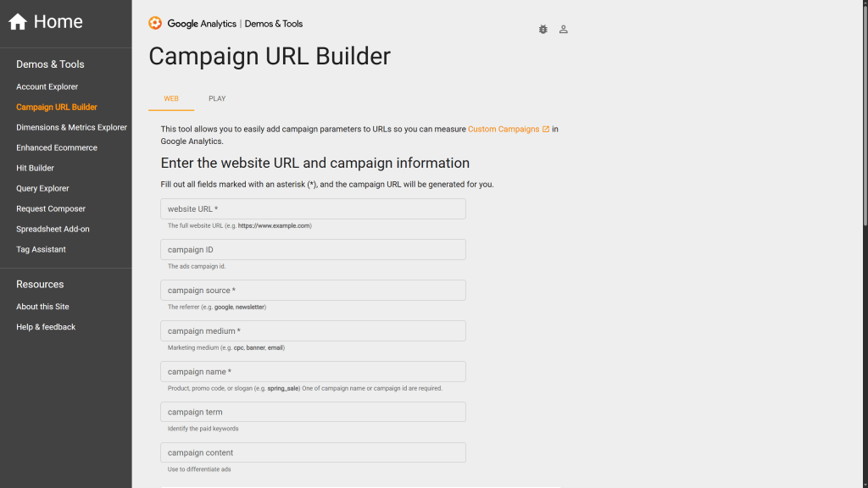Screen dimensions: 868x488
Task: Open Query Explorer from the sidebar
Action: [x=42, y=189]
